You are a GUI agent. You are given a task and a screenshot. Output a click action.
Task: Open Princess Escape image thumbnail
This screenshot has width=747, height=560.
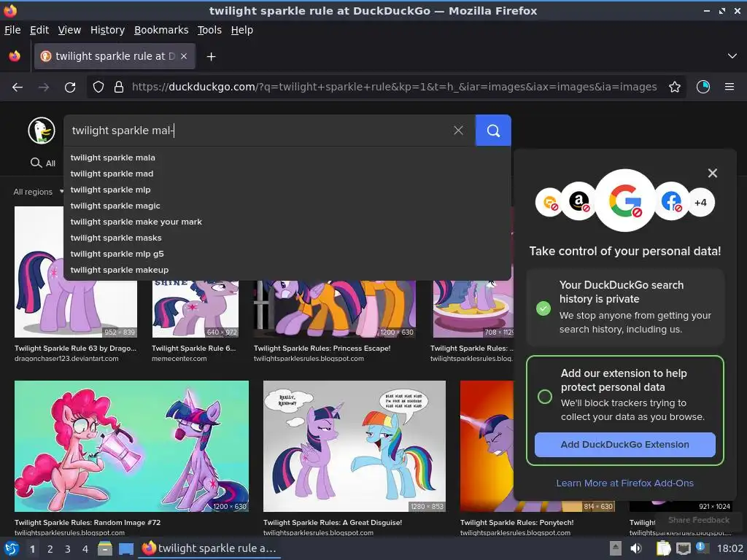(x=335, y=309)
